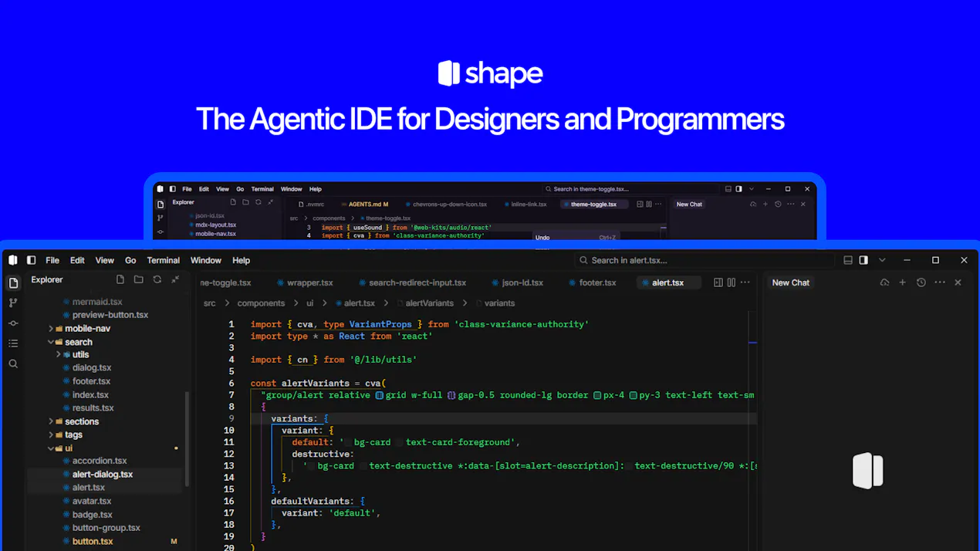
Task: Create a new file in Explorer header
Action: [x=120, y=279]
